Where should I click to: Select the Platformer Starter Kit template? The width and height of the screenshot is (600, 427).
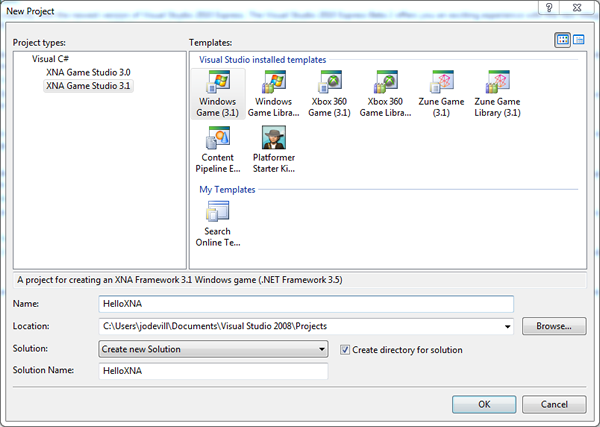(274, 150)
